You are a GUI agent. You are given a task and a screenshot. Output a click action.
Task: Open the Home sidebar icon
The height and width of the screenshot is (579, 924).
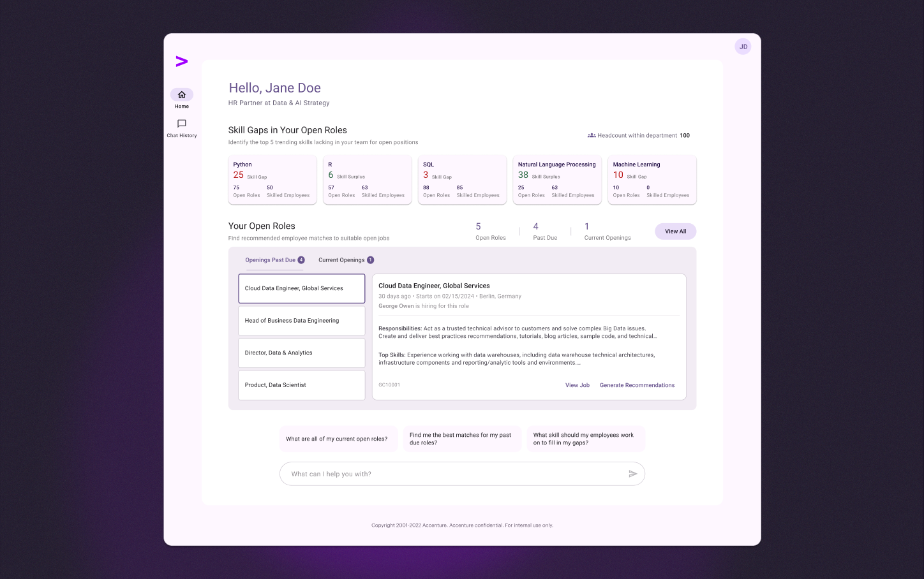(x=182, y=94)
